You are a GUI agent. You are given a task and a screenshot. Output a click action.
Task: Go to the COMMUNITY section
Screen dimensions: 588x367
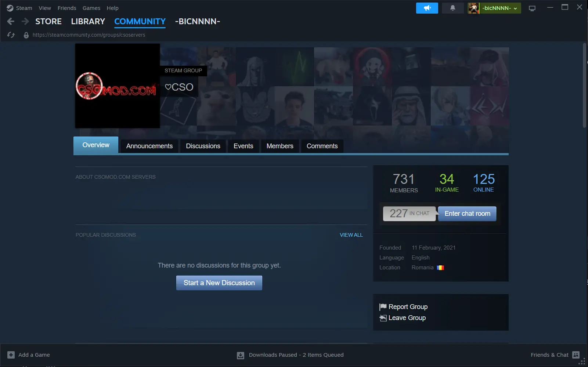tap(140, 21)
